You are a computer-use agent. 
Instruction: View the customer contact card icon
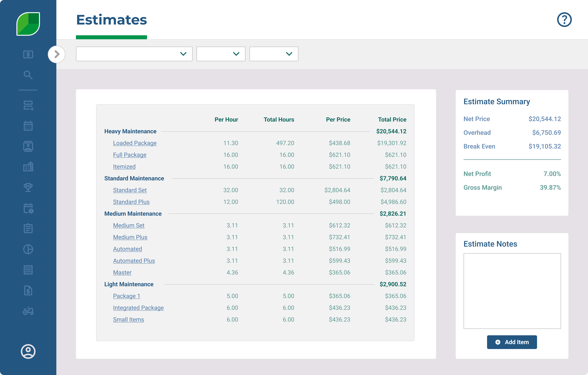(x=28, y=146)
